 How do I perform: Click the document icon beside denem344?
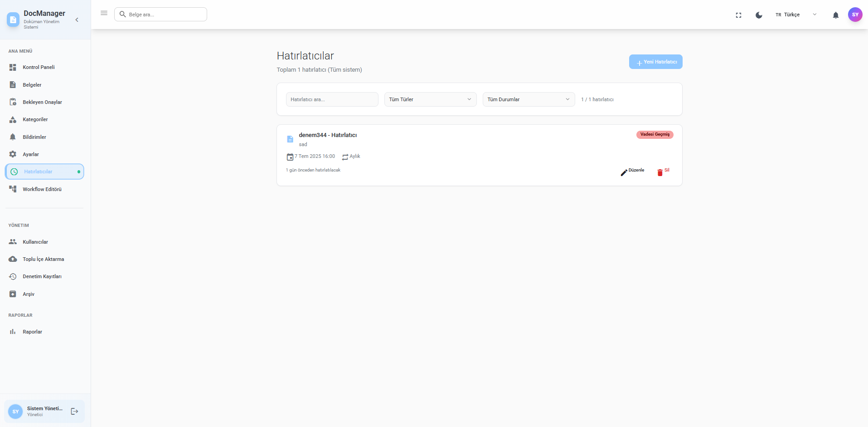[290, 139]
